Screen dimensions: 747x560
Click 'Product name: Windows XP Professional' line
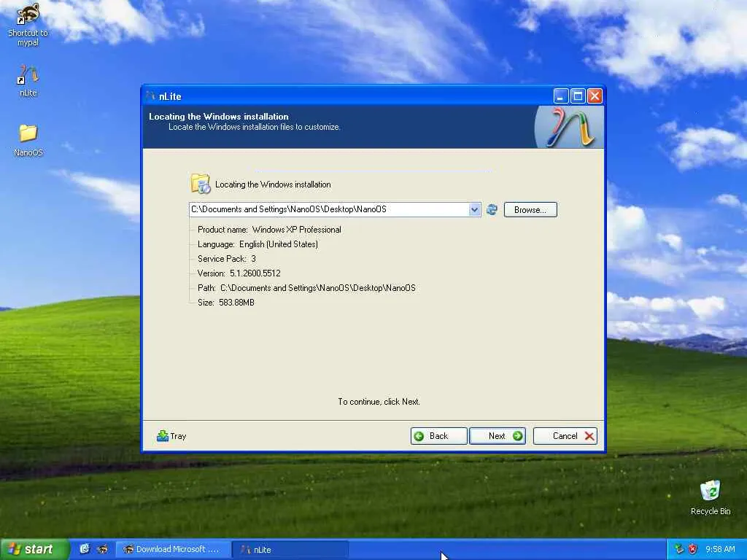pyautogui.click(x=269, y=230)
